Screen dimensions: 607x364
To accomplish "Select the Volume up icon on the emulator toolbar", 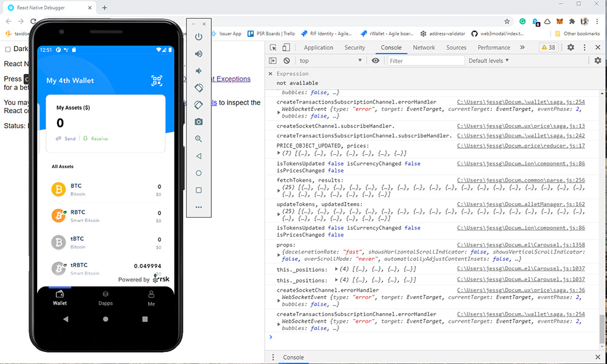I will (198, 53).
